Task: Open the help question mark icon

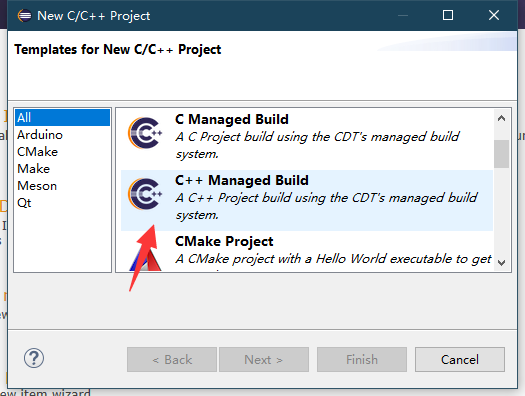Action: [x=33, y=358]
